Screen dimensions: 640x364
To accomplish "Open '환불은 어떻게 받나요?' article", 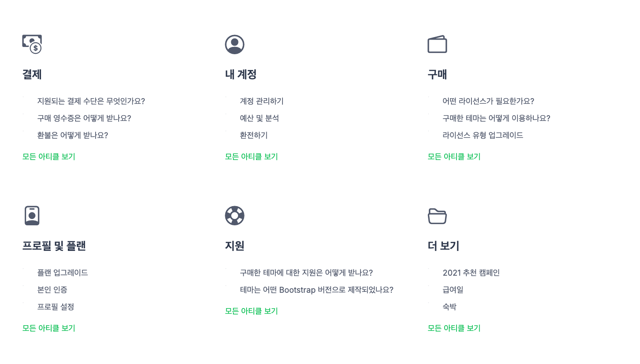I will click(x=73, y=135).
